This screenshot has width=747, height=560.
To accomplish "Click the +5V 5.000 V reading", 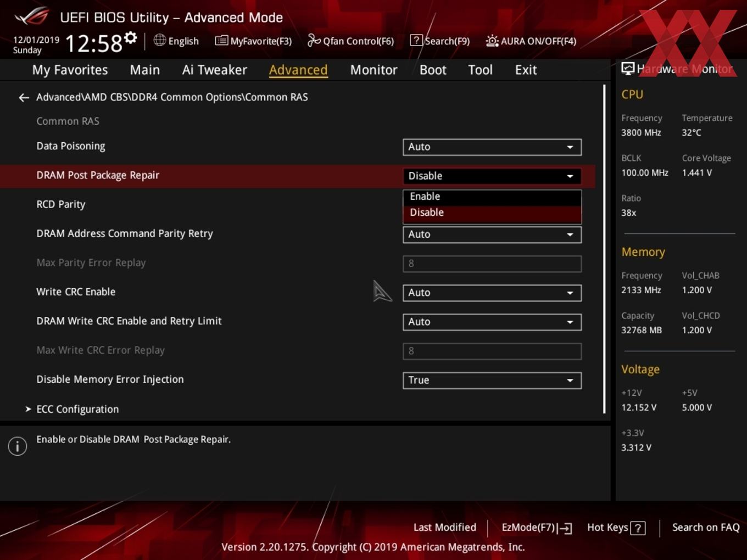I will point(696,407).
